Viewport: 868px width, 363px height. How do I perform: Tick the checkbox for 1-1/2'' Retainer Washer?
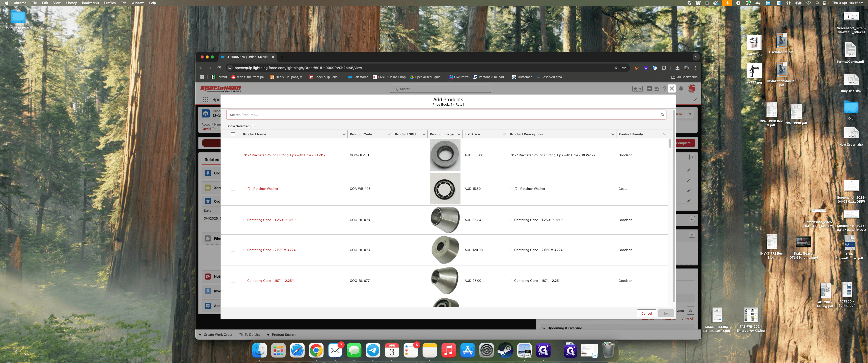233,189
